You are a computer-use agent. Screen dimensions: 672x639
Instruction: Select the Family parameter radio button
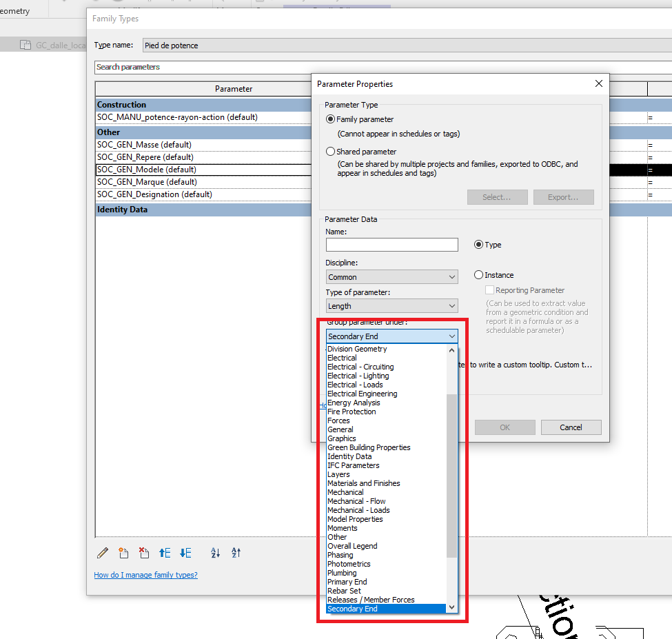pyautogui.click(x=331, y=119)
